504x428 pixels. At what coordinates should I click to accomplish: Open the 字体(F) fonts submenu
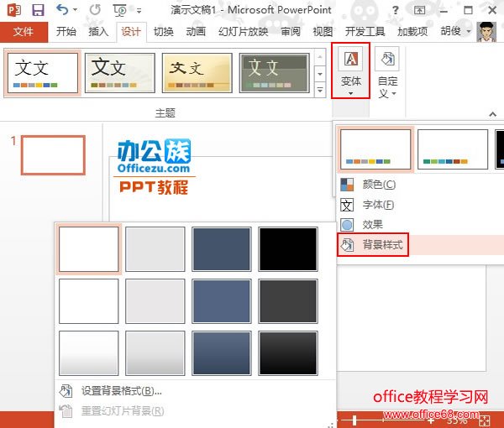pos(420,205)
